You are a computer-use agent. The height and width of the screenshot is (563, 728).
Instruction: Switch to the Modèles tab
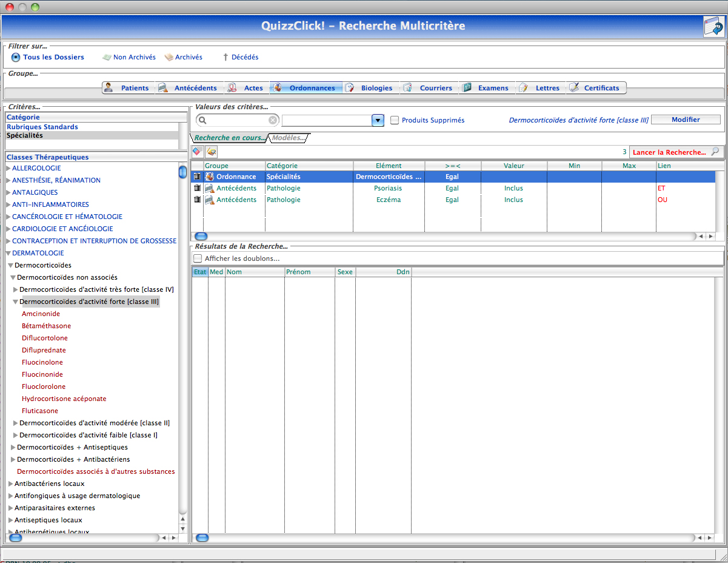288,138
